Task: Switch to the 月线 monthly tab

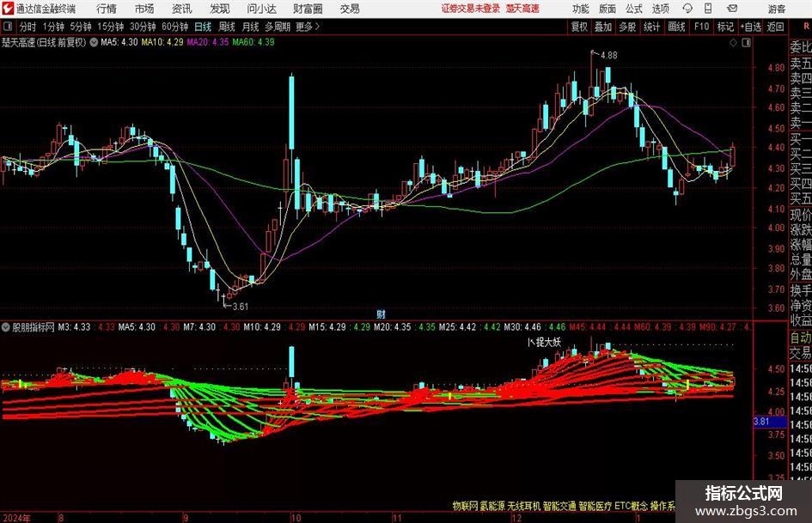Action: [x=251, y=27]
